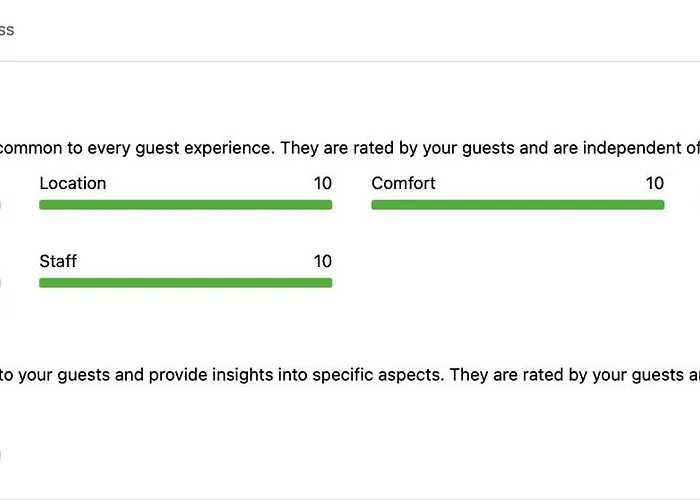Click the divider line under the header
The height and width of the screenshot is (500, 700).
350,61
